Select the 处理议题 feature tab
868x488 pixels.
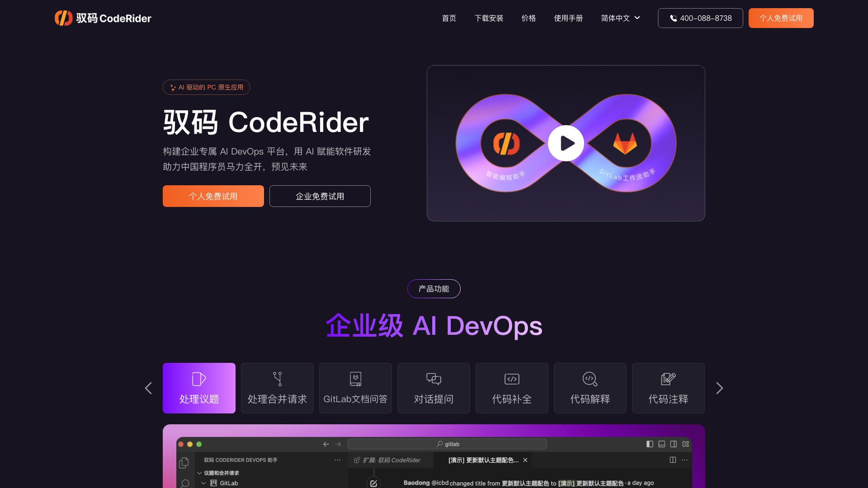(199, 388)
